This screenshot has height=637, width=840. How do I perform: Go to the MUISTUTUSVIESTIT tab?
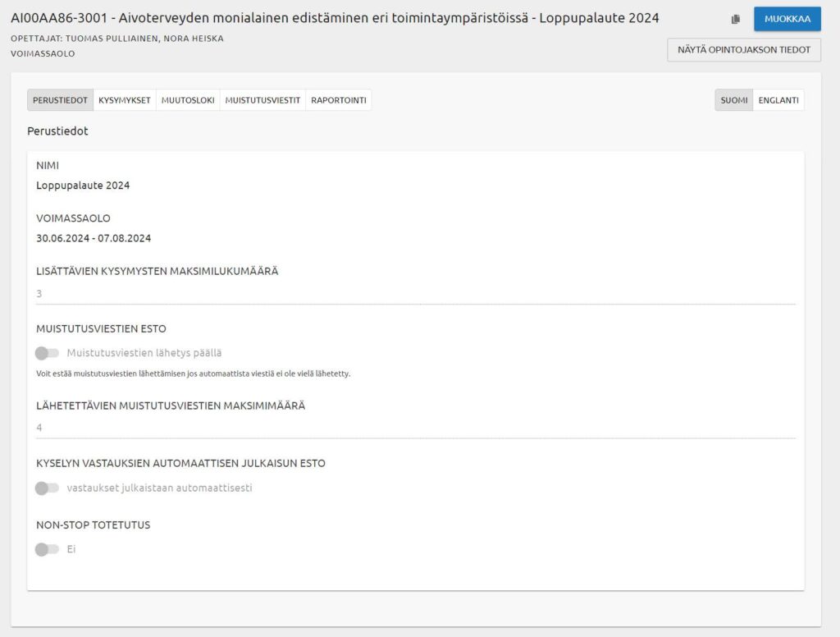tap(262, 100)
